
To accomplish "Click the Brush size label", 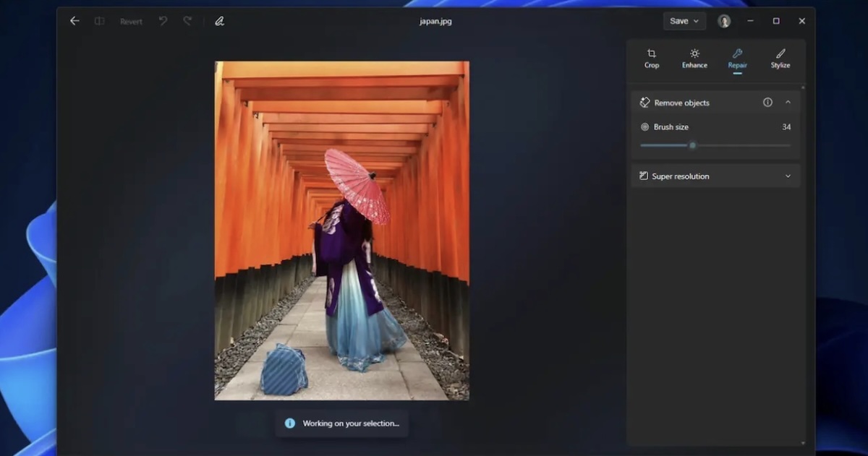I will click(x=671, y=127).
